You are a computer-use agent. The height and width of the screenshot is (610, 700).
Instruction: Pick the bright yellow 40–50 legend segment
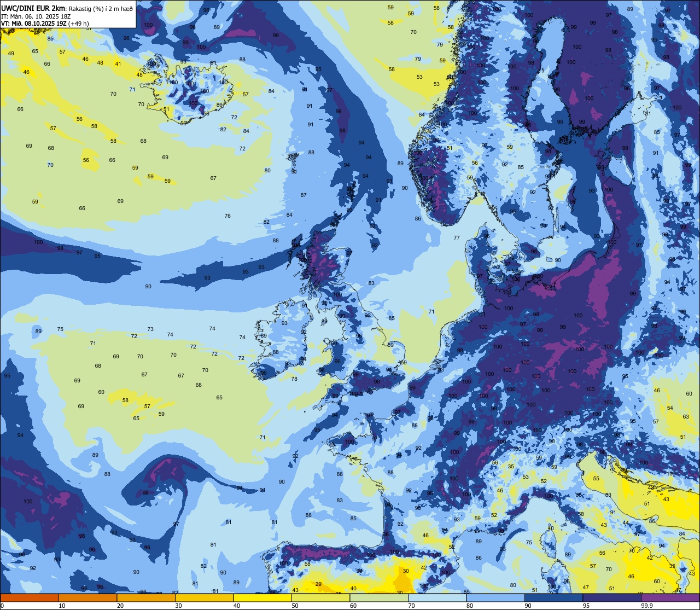[262, 597]
